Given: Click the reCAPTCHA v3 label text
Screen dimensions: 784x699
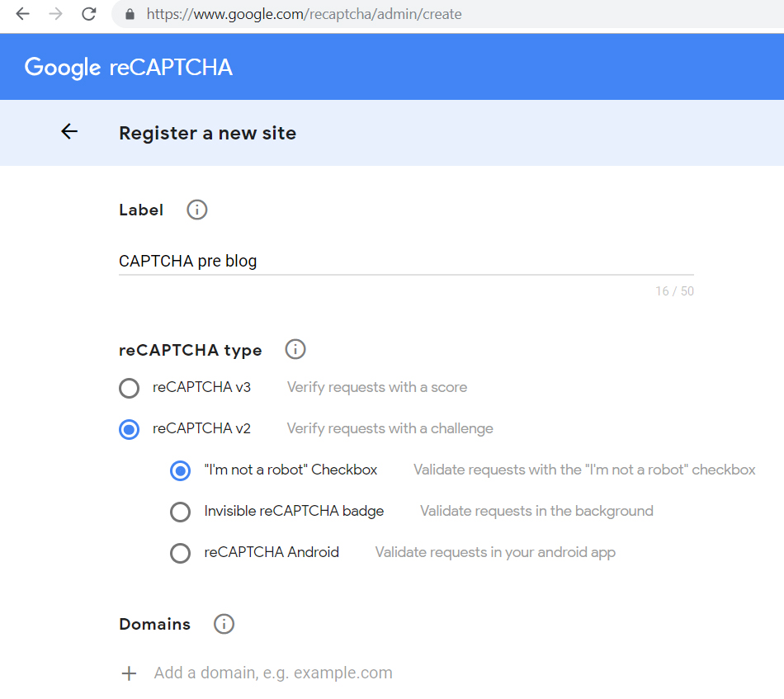Looking at the screenshot, I should tap(201, 387).
